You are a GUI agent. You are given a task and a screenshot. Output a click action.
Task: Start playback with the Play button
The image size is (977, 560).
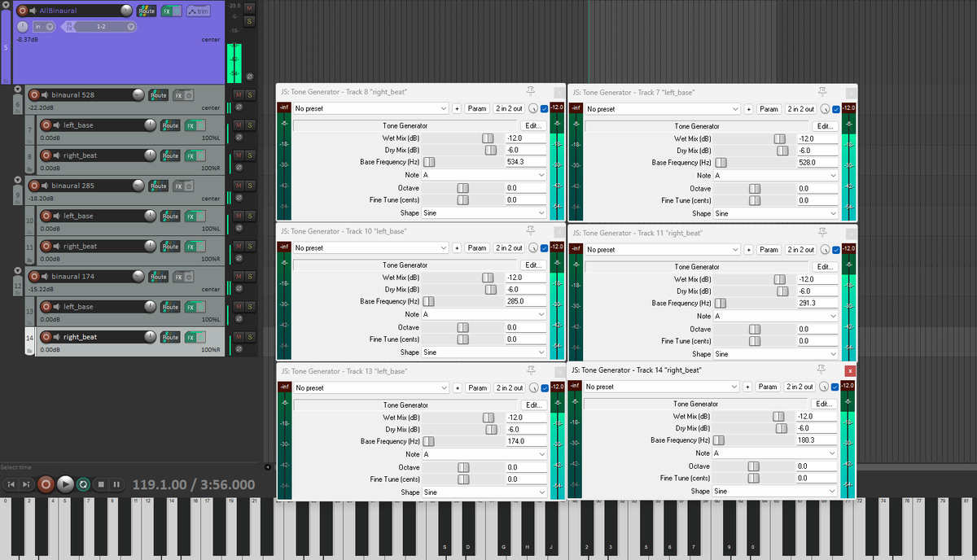(66, 484)
